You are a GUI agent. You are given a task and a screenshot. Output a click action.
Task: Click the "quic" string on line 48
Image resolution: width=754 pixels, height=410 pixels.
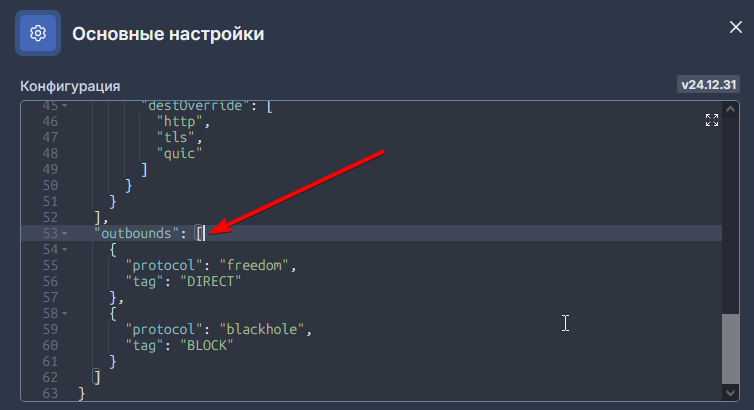180,153
